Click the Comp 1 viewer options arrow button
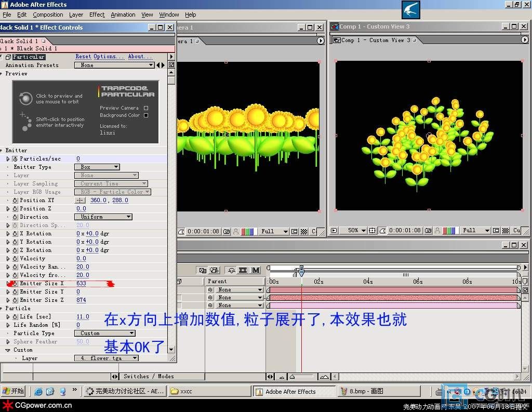The width and height of the screenshot is (532, 412). (525, 40)
